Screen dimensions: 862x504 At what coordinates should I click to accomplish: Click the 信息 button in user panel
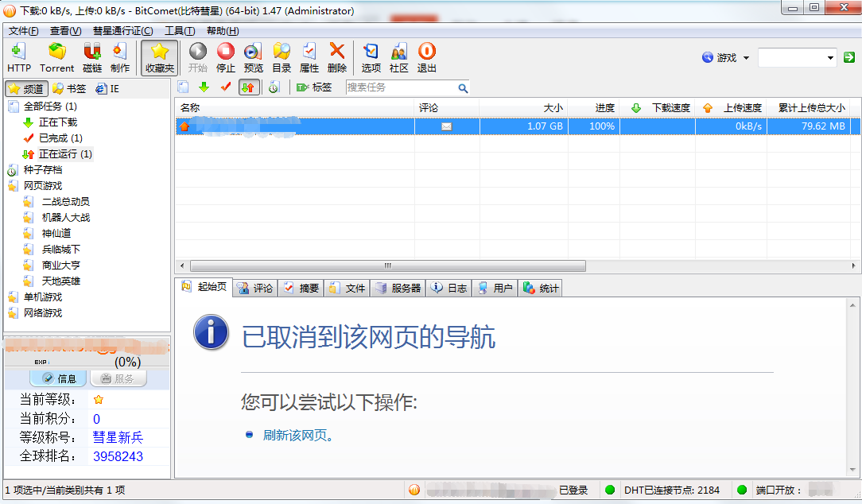pos(59,378)
